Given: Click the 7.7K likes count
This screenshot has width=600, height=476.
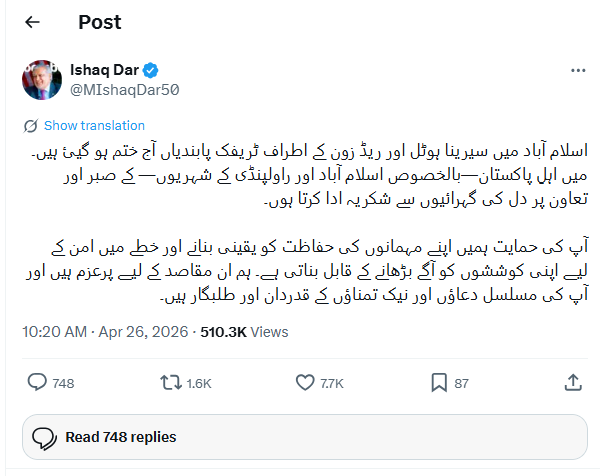Looking at the screenshot, I should 331,383.
